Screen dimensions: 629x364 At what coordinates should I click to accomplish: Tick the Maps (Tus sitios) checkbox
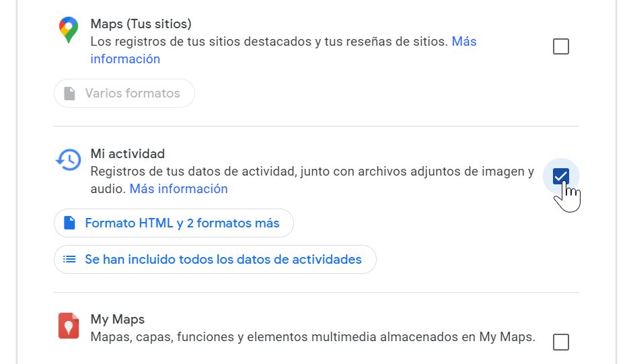(x=560, y=46)
